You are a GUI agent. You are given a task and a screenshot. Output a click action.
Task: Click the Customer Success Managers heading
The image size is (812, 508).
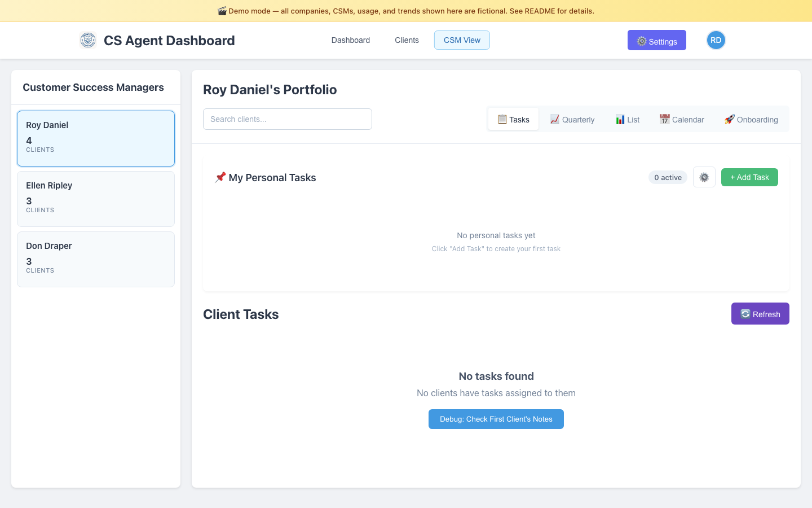click(x=93, y=87)
